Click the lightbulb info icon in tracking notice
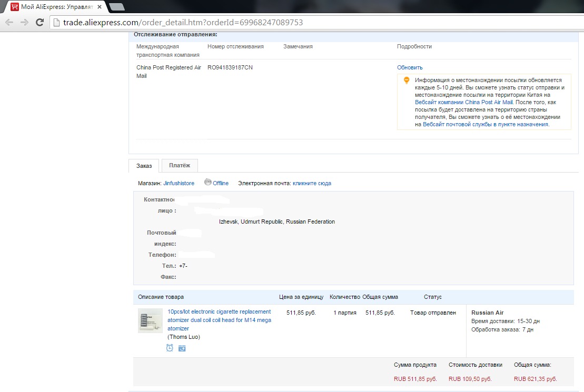 pos(407,80)
